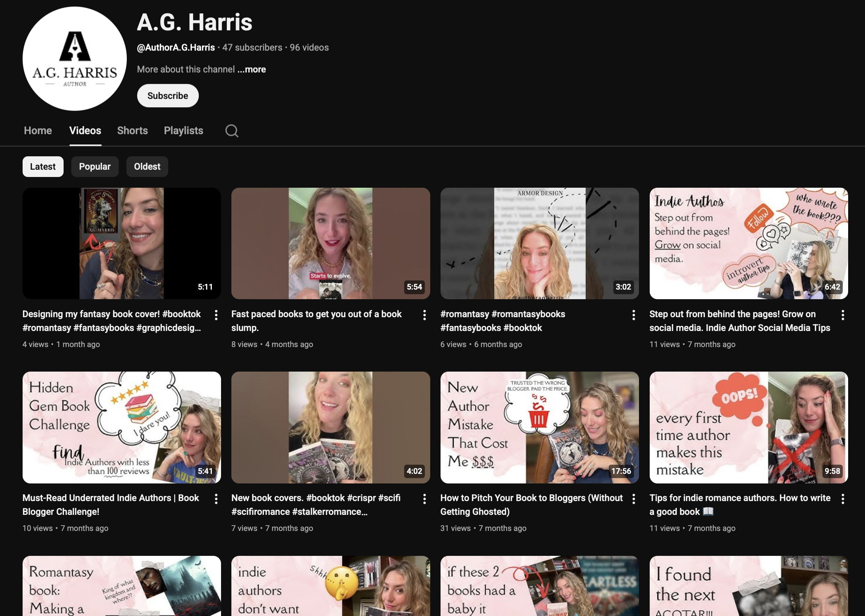Open options menu for Designing my fantasy book cover video

[x=216, y=315]
